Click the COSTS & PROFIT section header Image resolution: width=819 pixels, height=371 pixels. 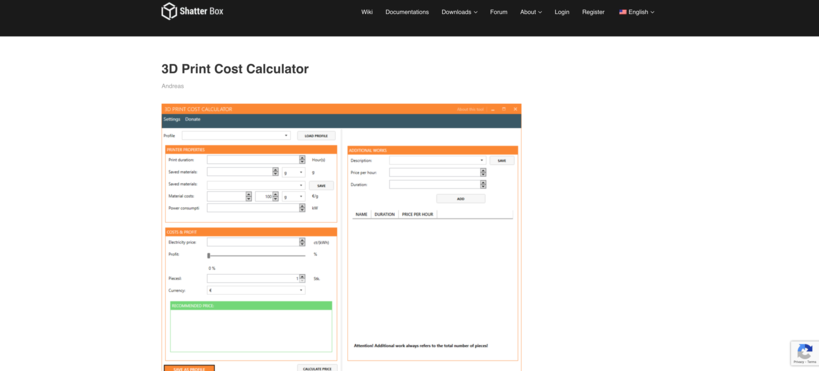click(x=251, y=231)
